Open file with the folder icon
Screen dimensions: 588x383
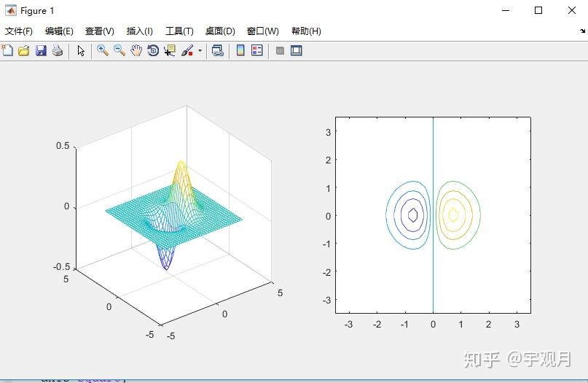point(24,50)
